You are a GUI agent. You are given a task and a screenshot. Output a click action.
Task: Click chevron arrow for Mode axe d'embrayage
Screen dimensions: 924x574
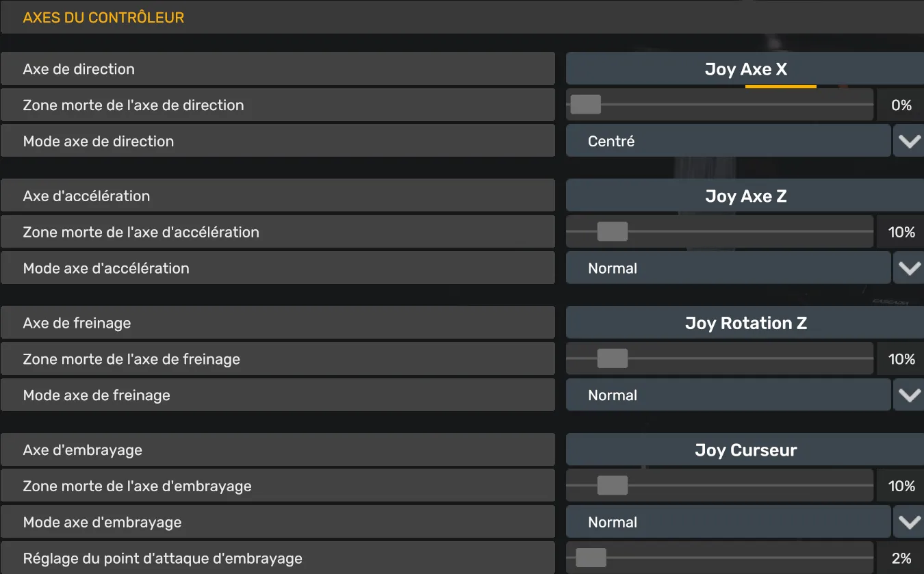coord(910,523)
